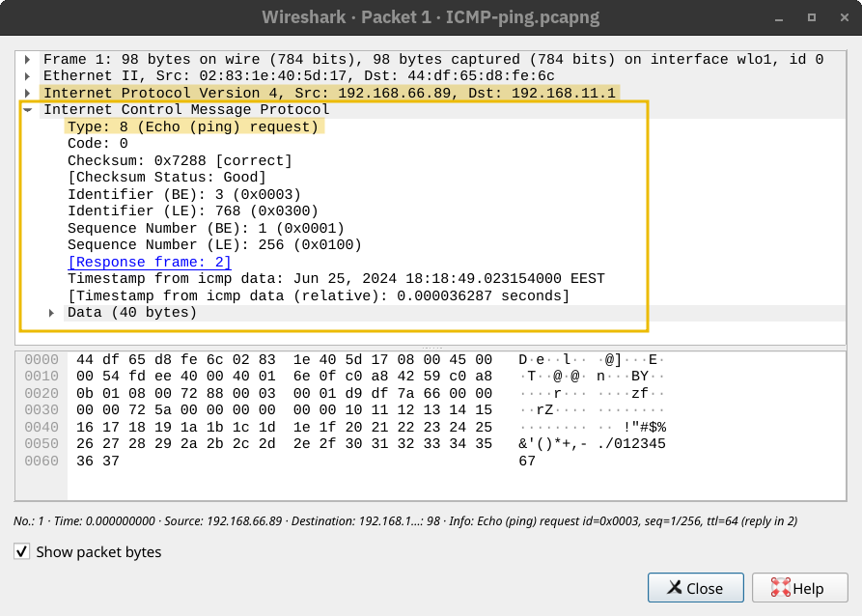Viewport: 862px width, 616px height.
Task: Select the Checksum: 0x7288 field
Action: [180, 160]
